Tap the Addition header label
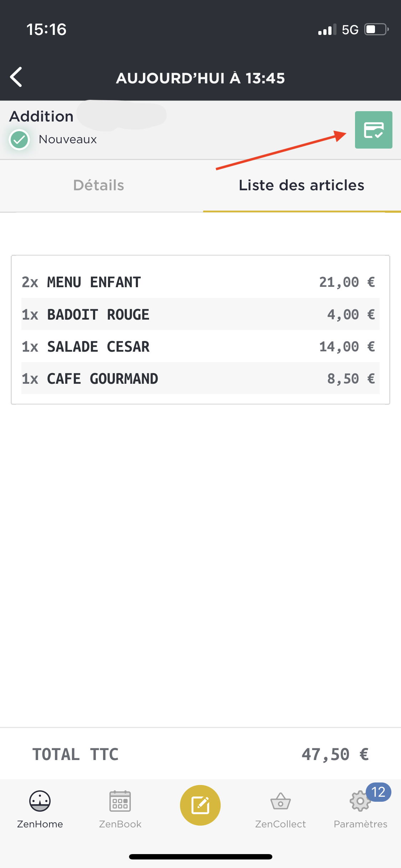Viewport: 401px width, 868px height. (x=41, y=117)
